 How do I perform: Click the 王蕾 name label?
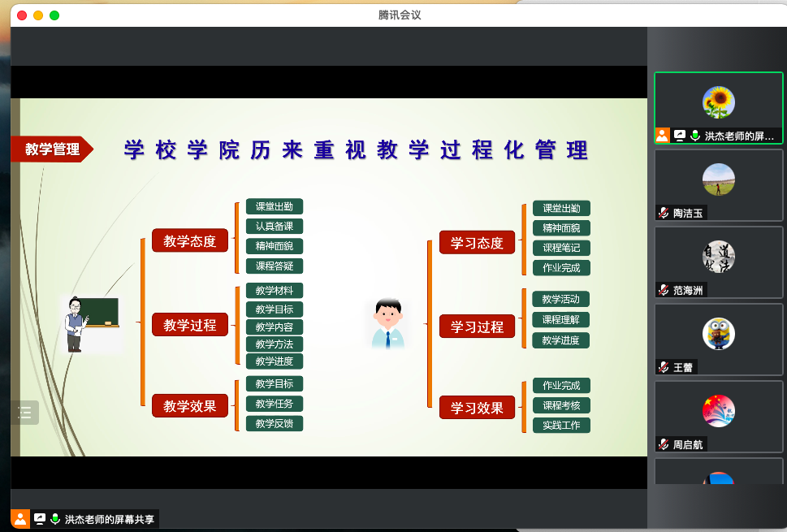coord(682,367)
